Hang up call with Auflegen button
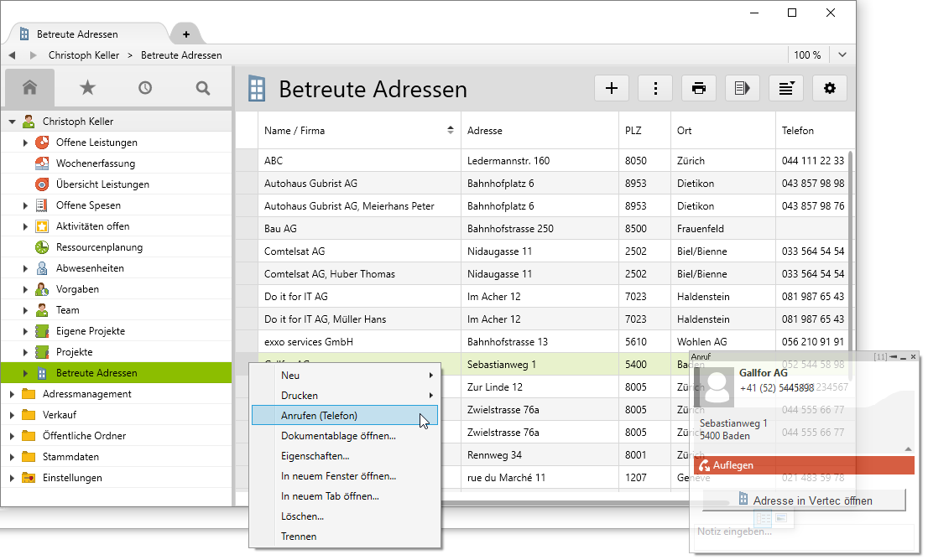The image size is (928, 560). coord(804,465)
